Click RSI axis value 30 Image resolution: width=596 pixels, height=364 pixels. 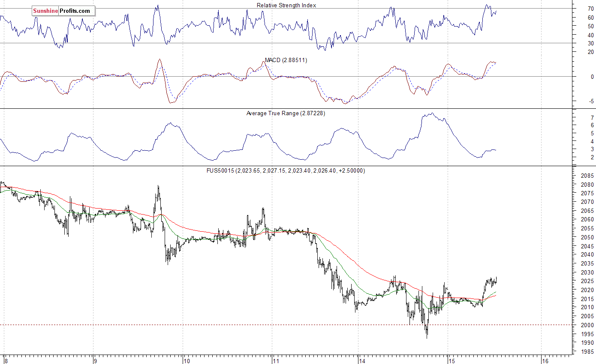point(591,43)
